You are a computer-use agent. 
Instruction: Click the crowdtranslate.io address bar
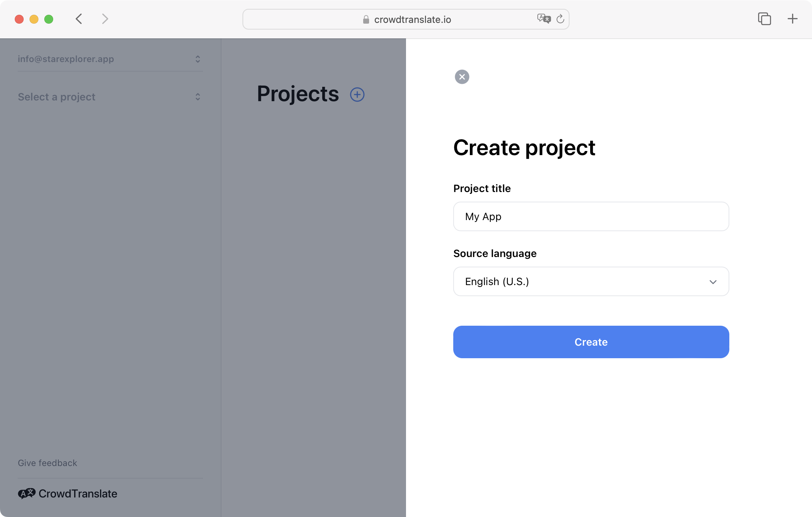412,20
